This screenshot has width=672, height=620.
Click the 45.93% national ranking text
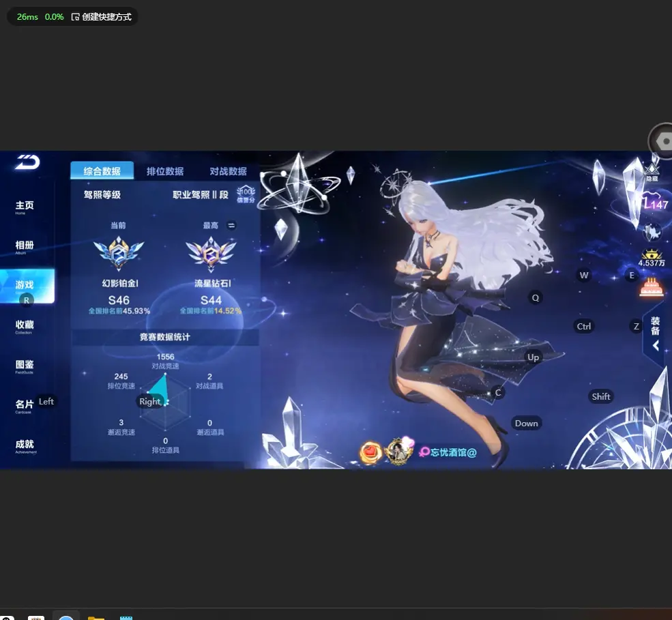[119, 311]
